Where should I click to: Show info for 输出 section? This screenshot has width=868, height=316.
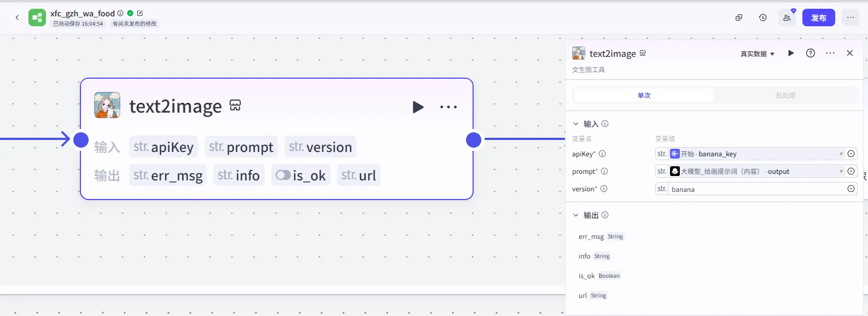605,215
